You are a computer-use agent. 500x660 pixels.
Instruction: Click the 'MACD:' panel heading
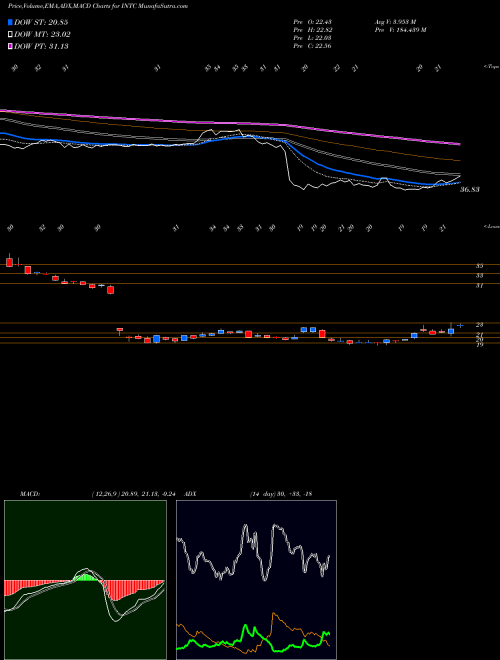click(29, 494)
